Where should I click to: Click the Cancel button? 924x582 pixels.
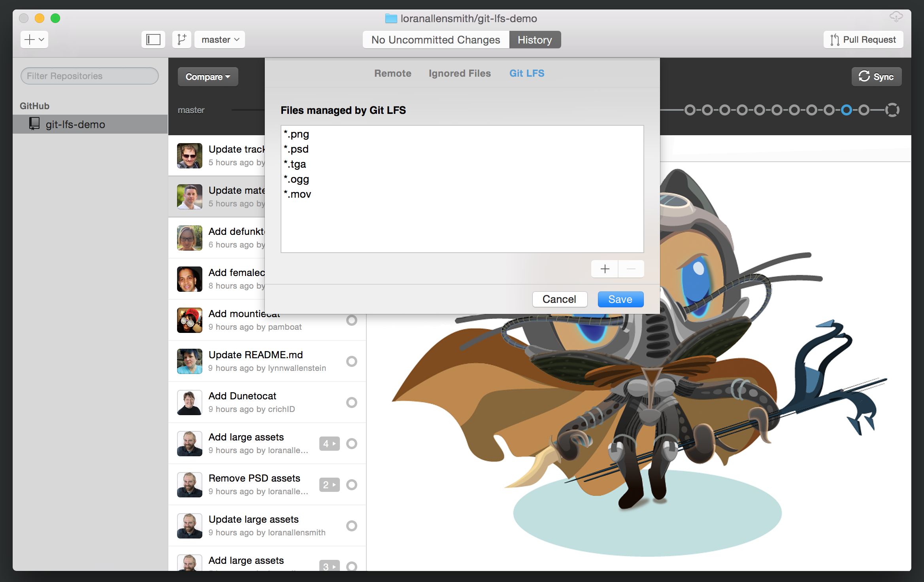559,300
